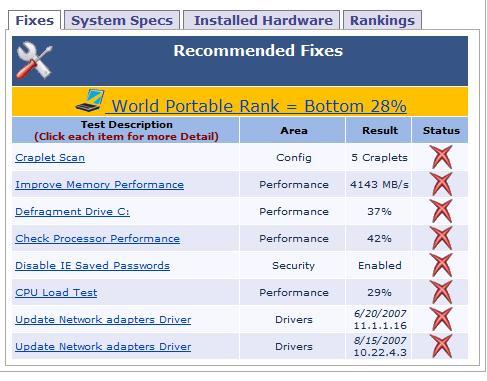Screen dimensions: 487x381
Task: Click Performance area cell in Defragment Drive row
Action: [x=293, y=211]
